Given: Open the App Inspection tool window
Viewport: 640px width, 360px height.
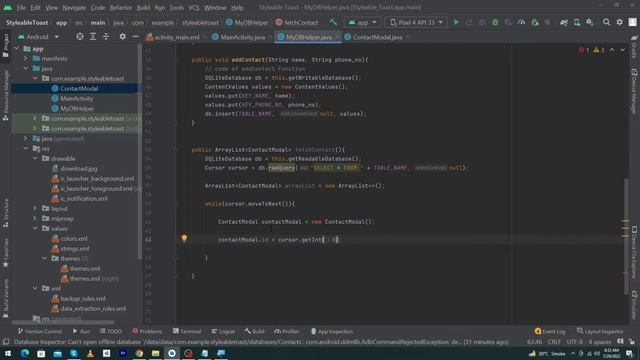Looking at the screenshot, I should click(332, 331).
